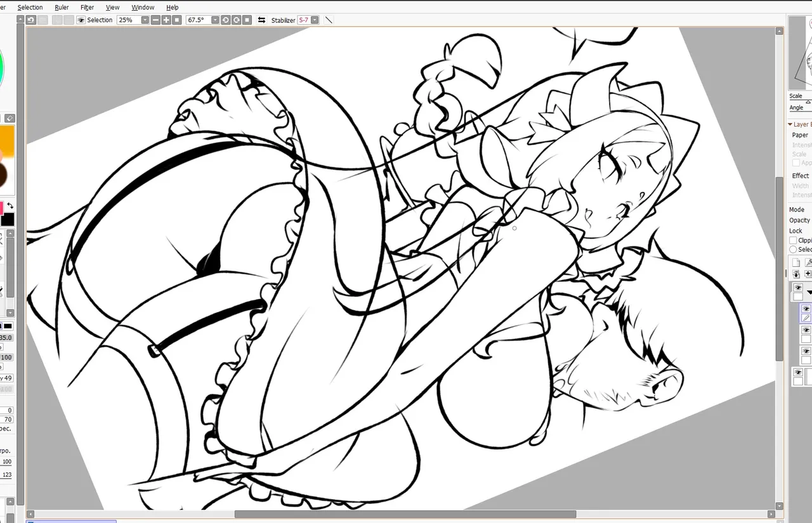This screenshot has height=523, width=812.
Task: Select the straight line drawing mode icon
Action: pos(329,20)
